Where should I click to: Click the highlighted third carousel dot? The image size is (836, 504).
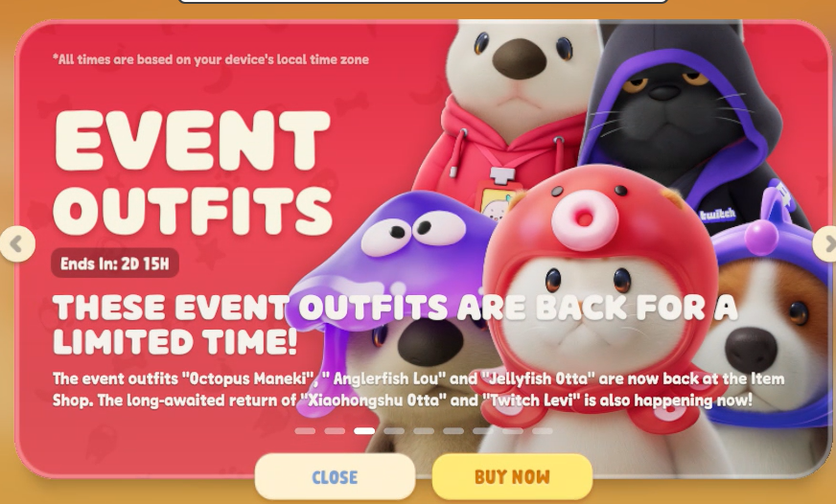(x=364, y=430)
